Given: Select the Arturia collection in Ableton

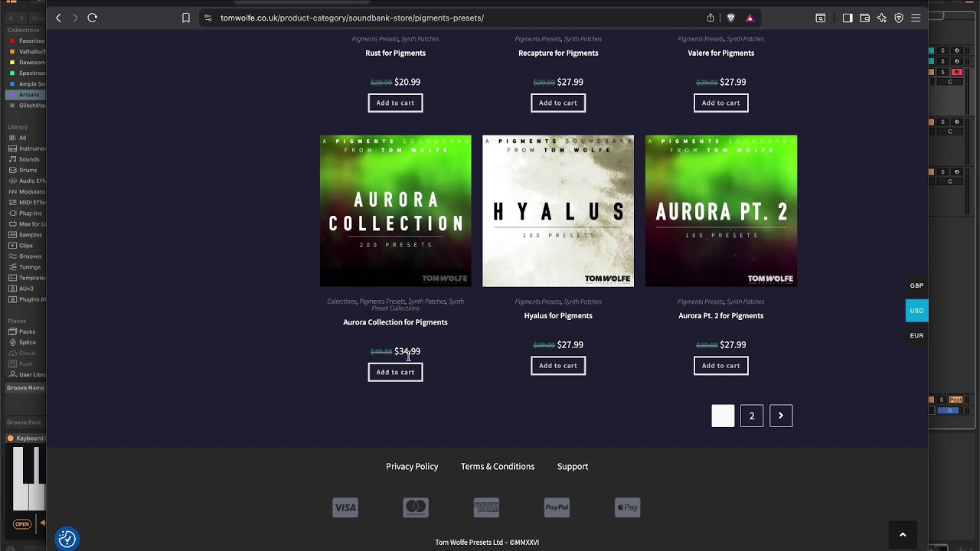Looking at the screenshot, I should pyautogui.click(x=25, y=95).
